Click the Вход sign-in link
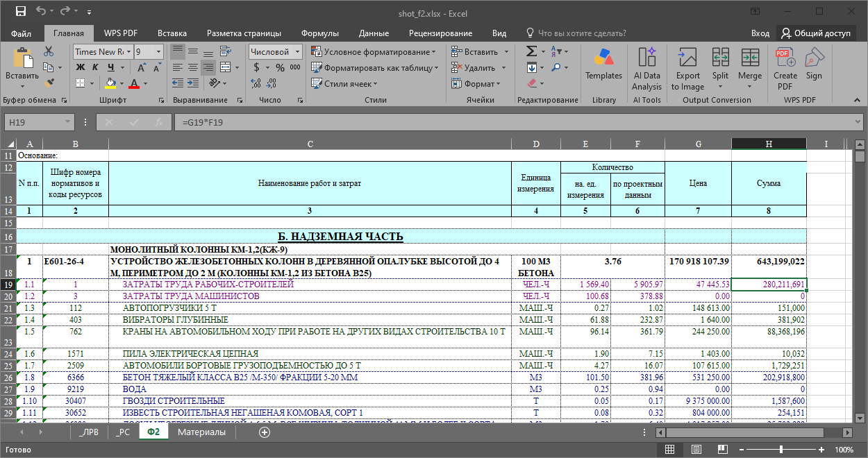This screenshot has width=868, height=458. point(760,33)
